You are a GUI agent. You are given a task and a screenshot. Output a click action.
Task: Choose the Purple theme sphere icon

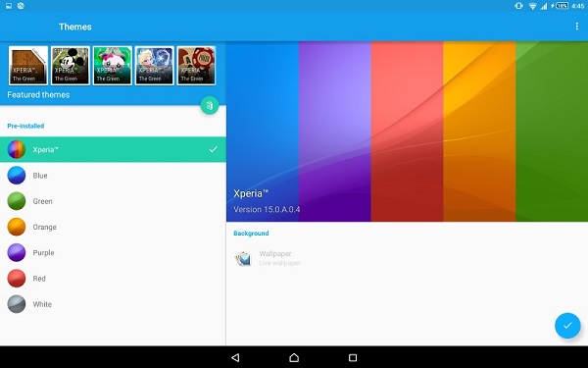point(17,252)
